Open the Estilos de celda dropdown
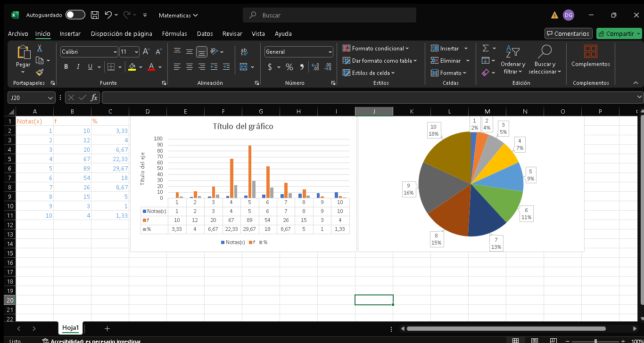Viewport: 644px width, 343px height. tap(369, 73)
